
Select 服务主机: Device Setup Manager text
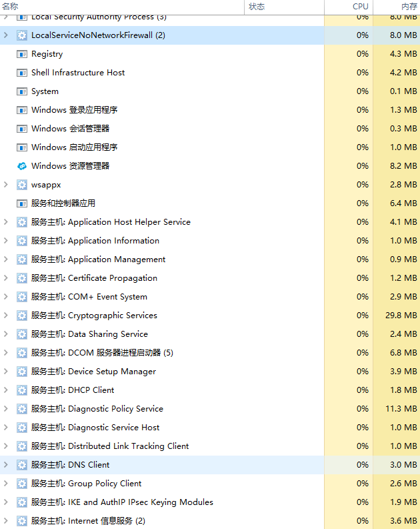93,372
